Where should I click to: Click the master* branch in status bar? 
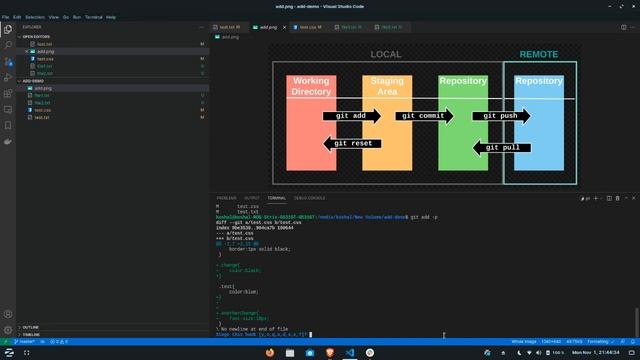(24, 342)
